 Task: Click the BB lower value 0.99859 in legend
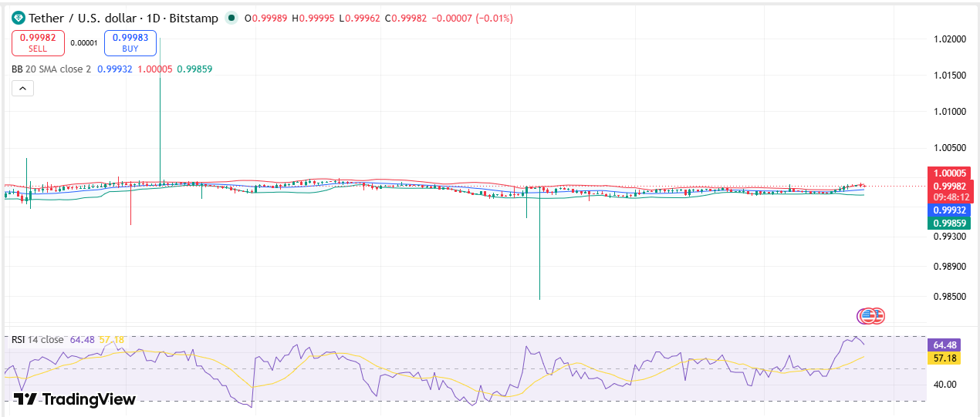tap(194, 69)
